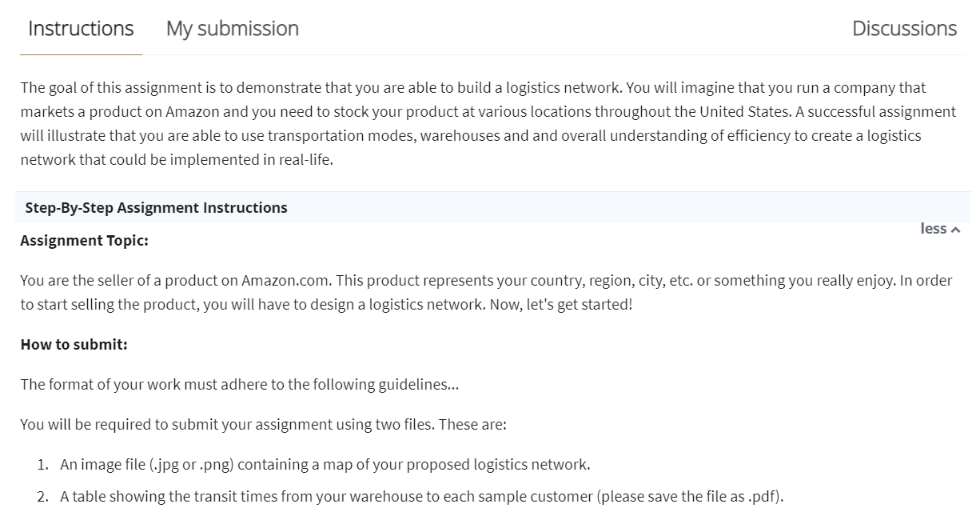Click the 'How to submit:' heading
Screen dimensions: 980x520
coord(74,345)
